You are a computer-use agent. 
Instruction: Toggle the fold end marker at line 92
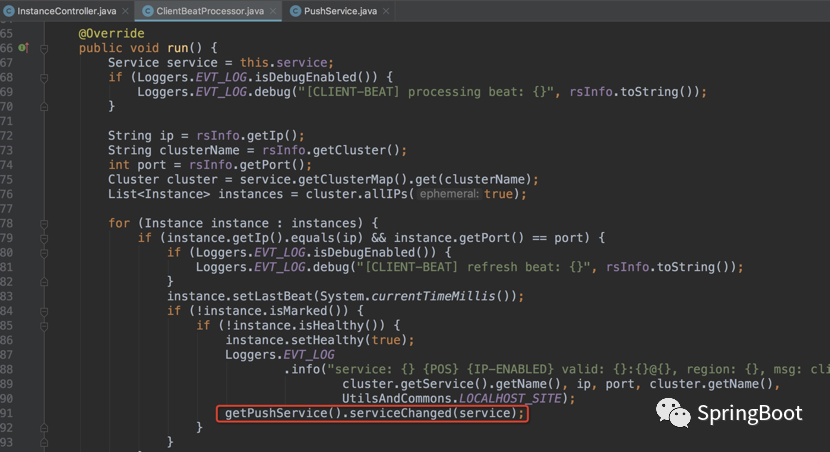[44, 428]
